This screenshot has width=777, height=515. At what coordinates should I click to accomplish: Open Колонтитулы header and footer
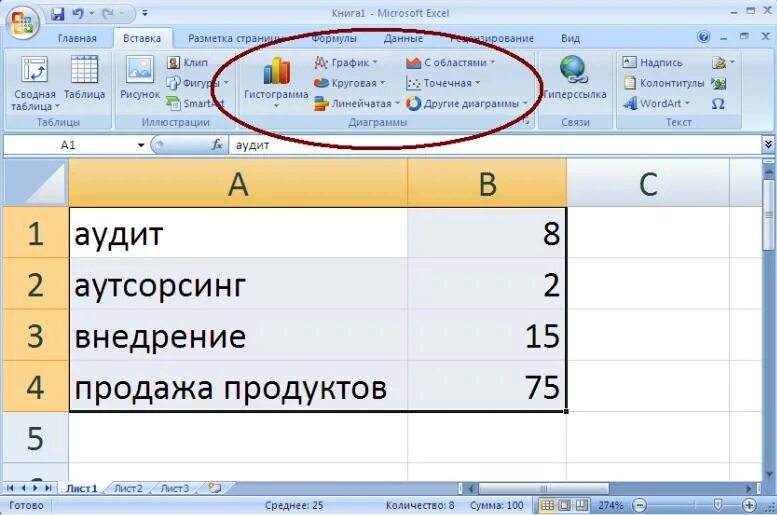664,83
